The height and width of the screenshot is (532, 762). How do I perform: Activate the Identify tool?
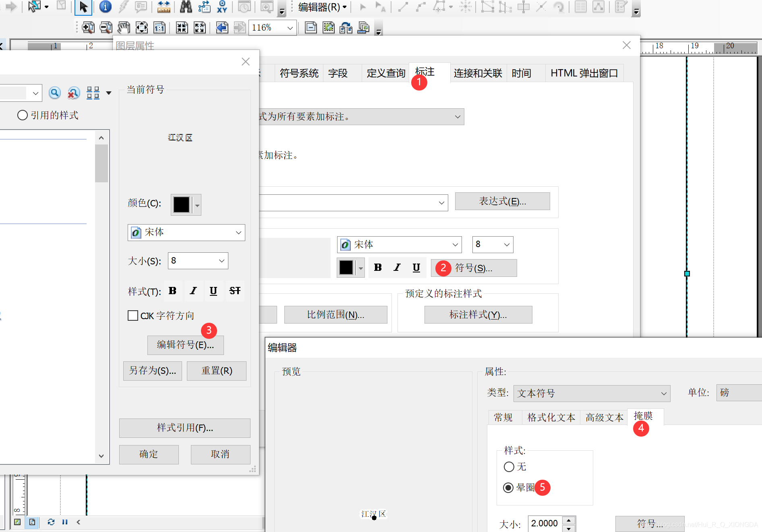105,7
